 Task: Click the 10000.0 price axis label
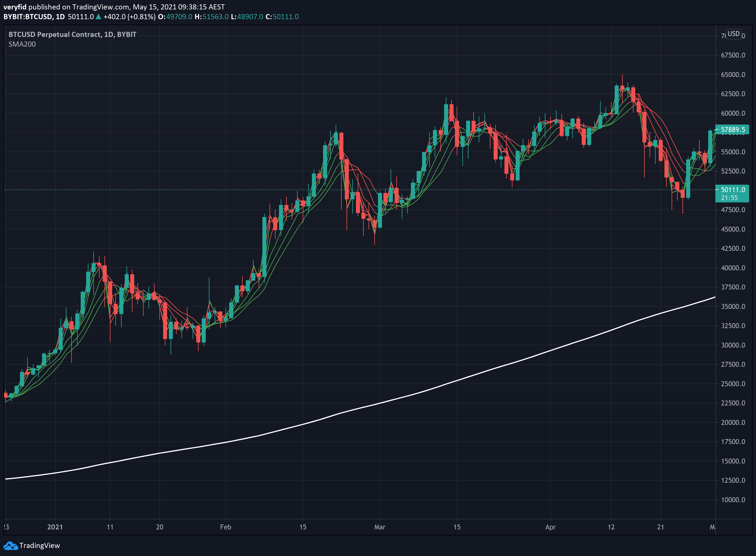click(x=733, y=500)
